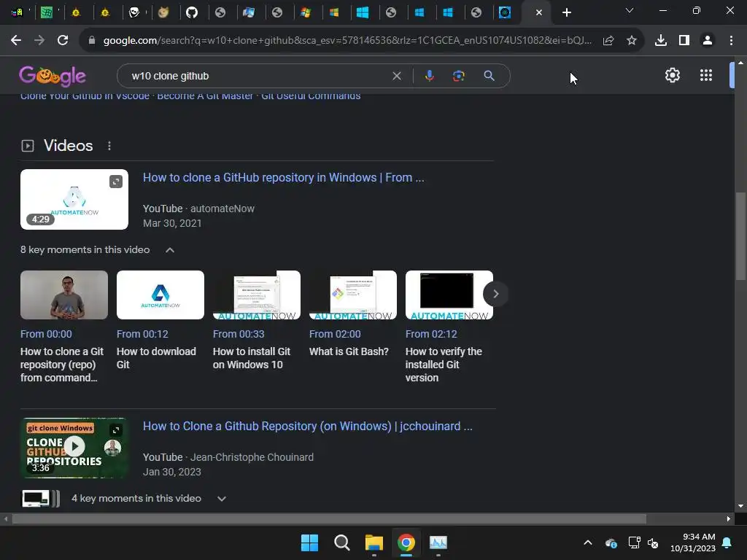Open Chrome profile menu
The width and height of the screenshot is (747, 560).
(x=708, y=41)
